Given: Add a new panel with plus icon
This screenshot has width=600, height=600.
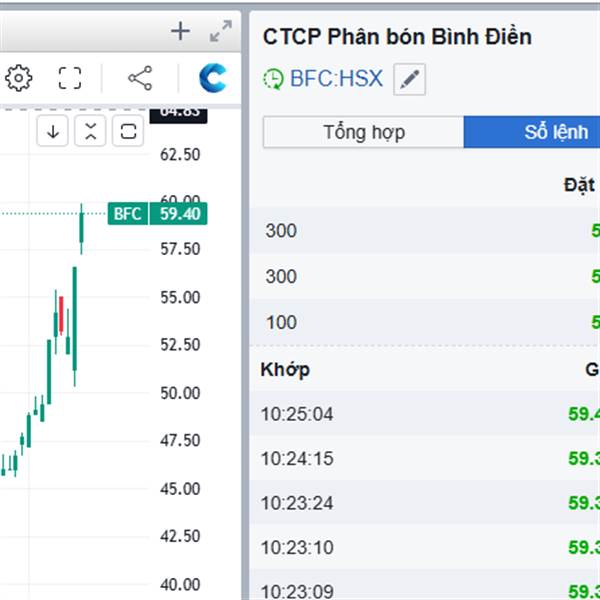Looking at the screenshot, I should (x=180, y=31).
